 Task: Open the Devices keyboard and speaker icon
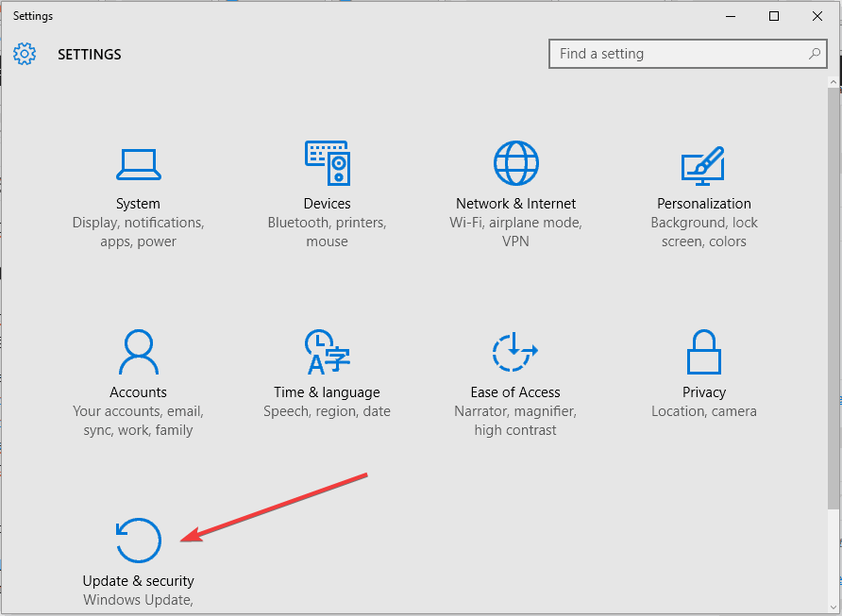coord(328,163)
